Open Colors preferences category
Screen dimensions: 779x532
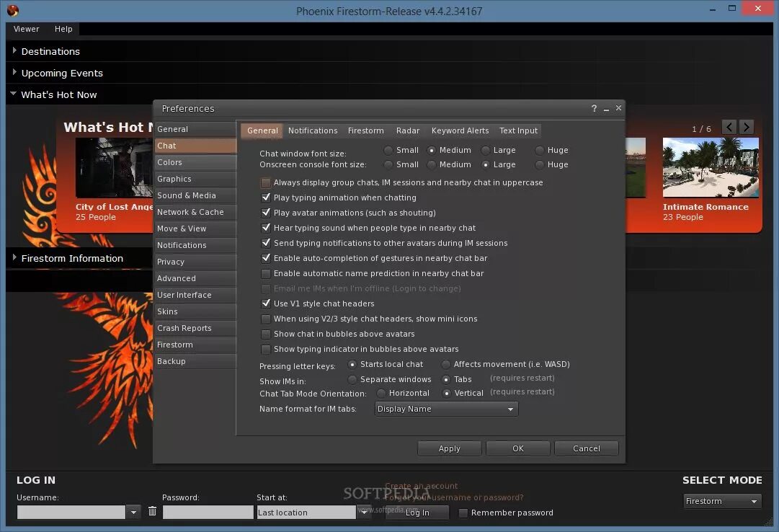coord(195,162)
